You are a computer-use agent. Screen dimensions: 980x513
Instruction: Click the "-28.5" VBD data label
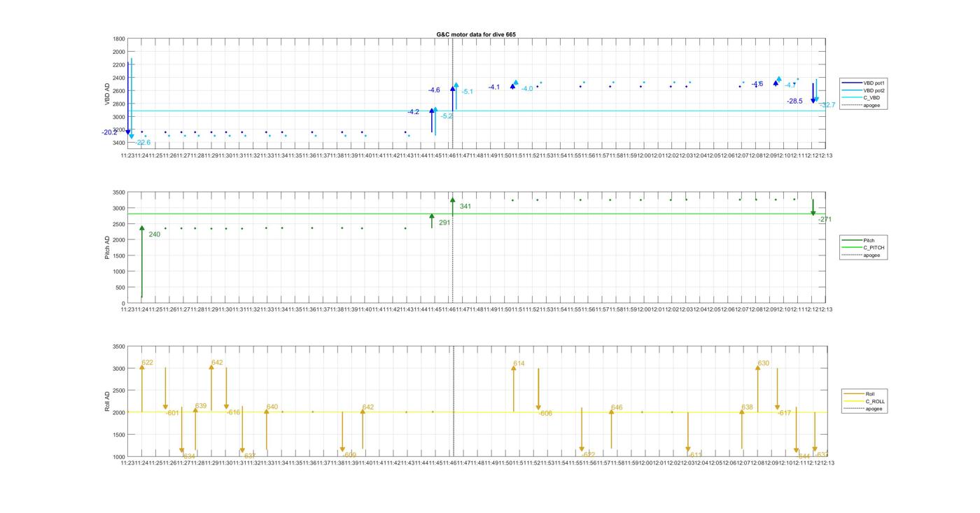(794, 101)
